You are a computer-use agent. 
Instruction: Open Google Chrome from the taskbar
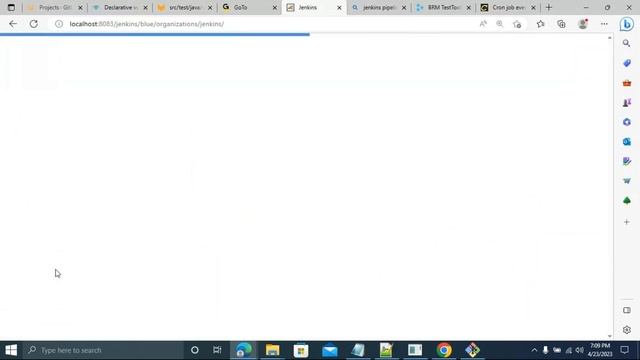pyautogui.click(x=444, y=350)
